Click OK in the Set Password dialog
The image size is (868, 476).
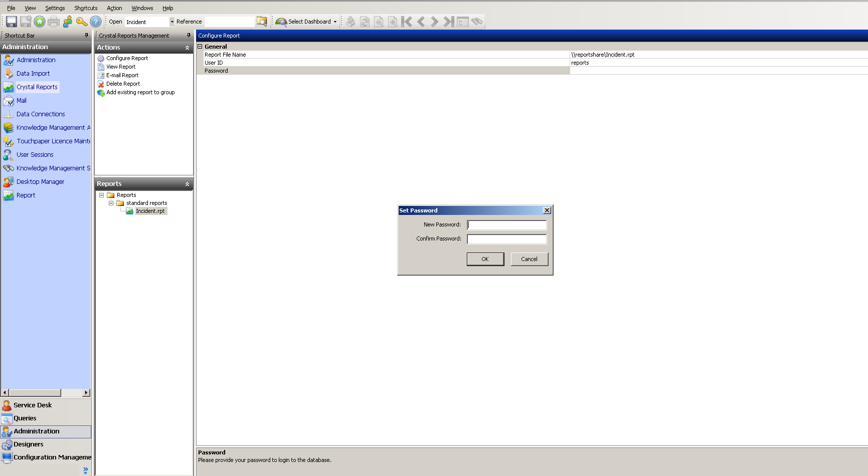point(485,259)
